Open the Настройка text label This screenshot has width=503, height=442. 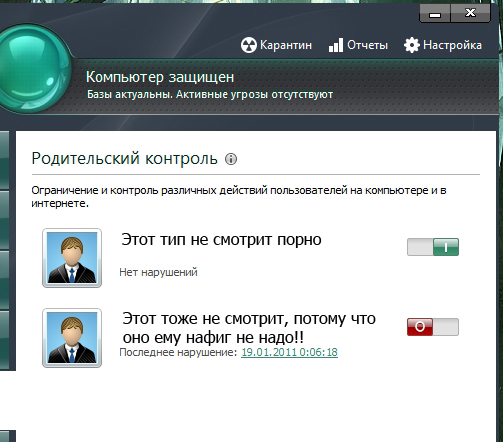452,45
